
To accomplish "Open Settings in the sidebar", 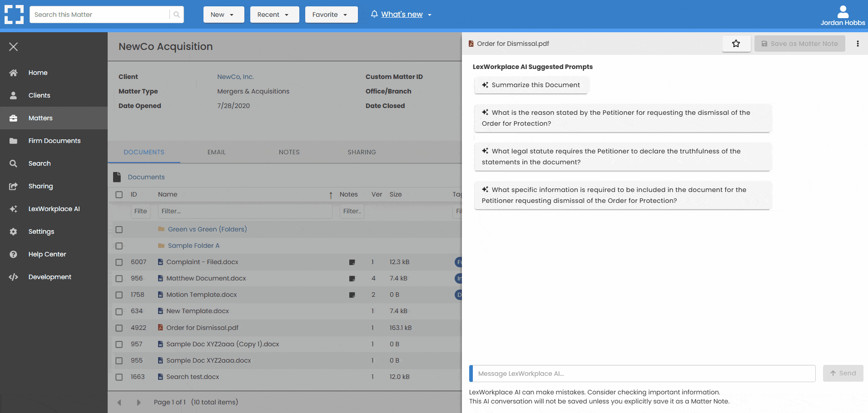I will pos(54,231).
